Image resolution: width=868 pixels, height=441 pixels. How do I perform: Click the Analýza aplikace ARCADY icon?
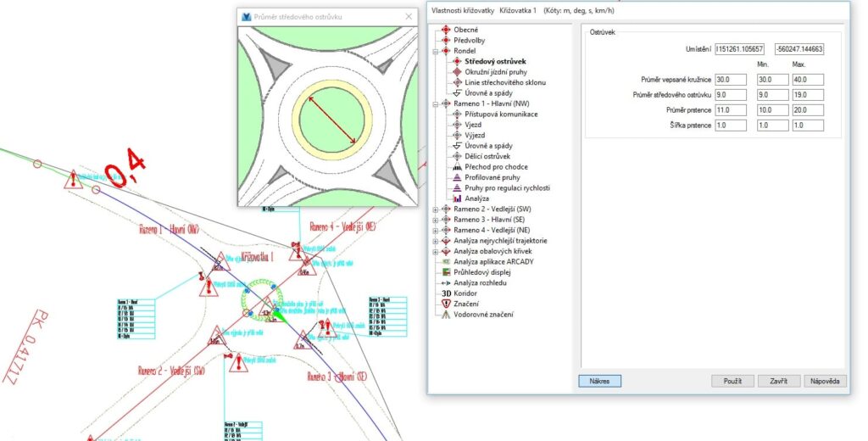click(x=446, y=261)
